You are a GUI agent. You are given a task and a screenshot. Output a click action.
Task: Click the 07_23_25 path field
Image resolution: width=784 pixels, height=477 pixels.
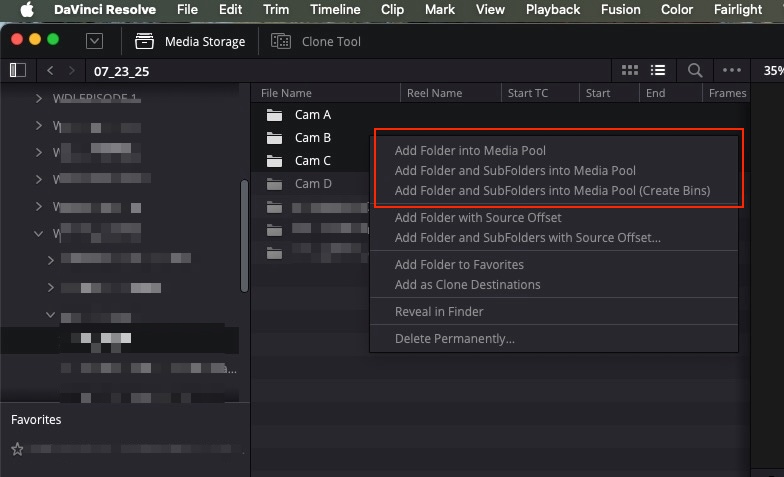click(x=122, y=72)
